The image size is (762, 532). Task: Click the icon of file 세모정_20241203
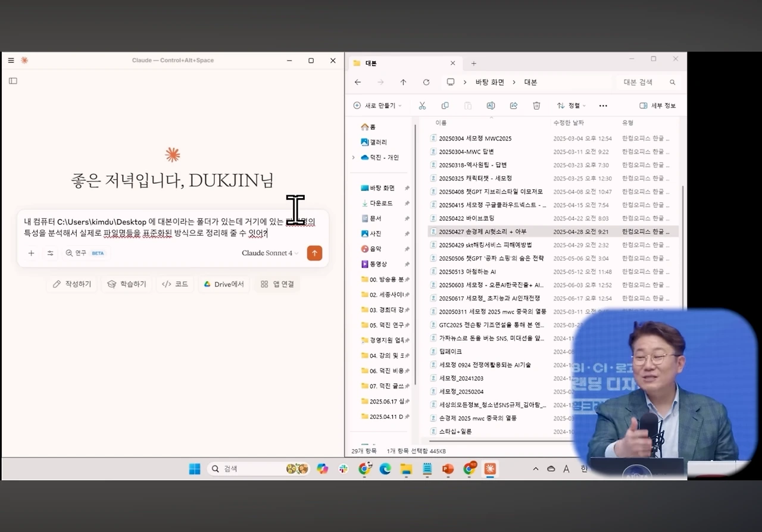pyautogui.click(x=433, y=378)
